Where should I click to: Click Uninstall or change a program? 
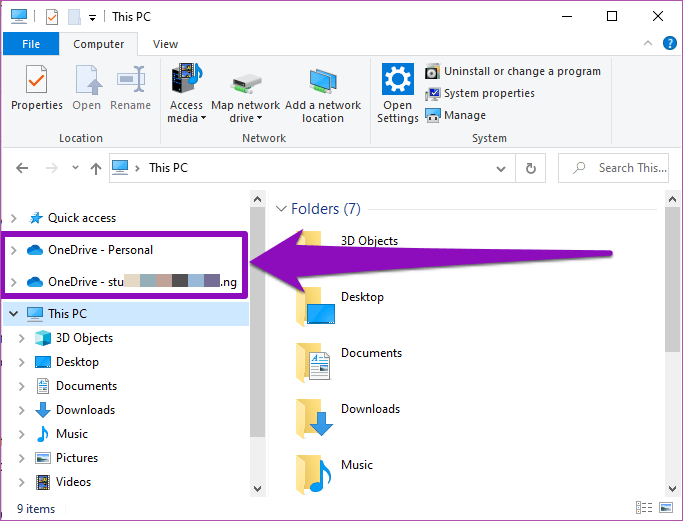coord(513,71)
